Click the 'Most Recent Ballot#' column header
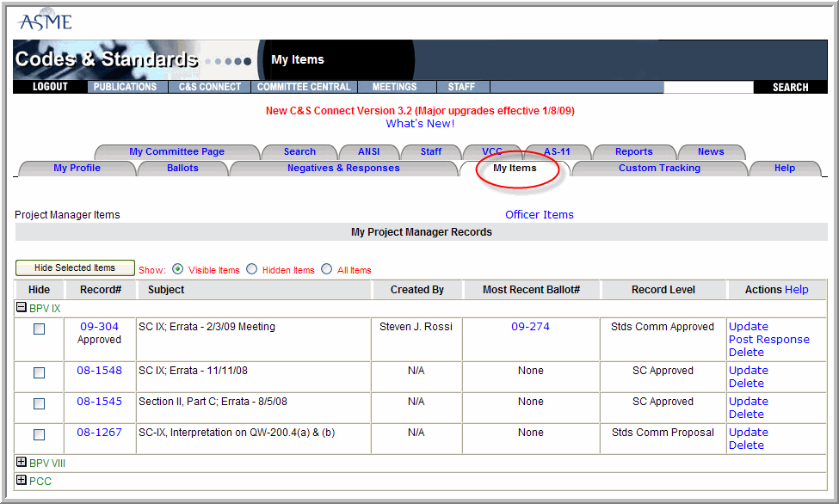 531,290
